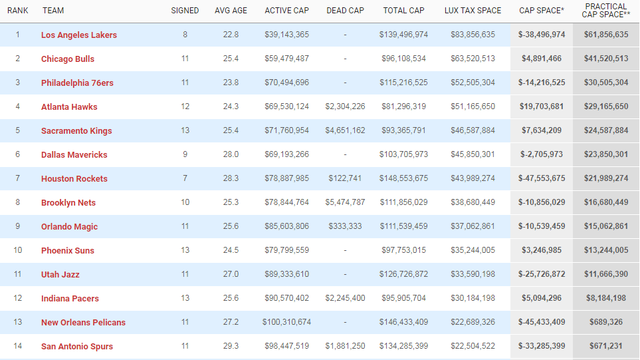
Task: Select the Orlando Magic link
Action: click(x=69, y=227)
